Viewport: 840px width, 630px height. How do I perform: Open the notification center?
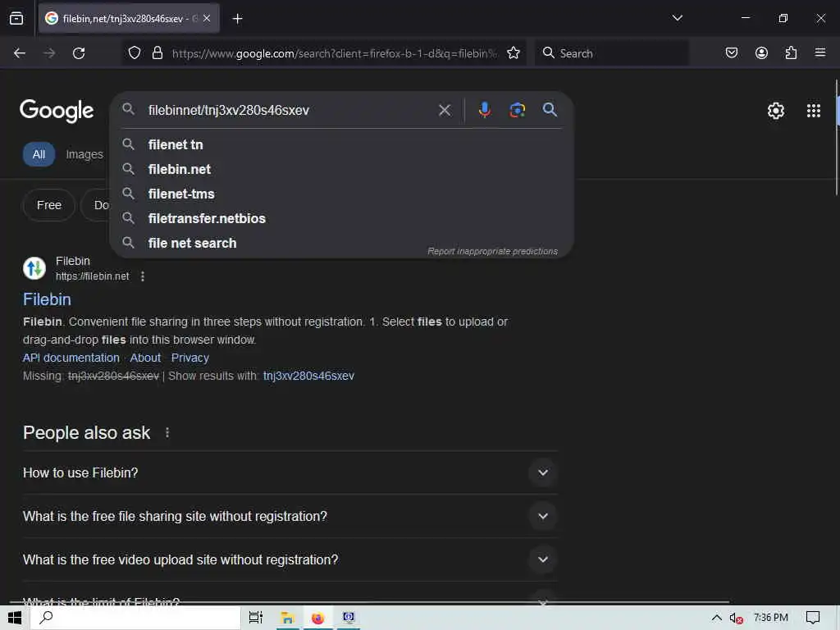tap(813, 618)
